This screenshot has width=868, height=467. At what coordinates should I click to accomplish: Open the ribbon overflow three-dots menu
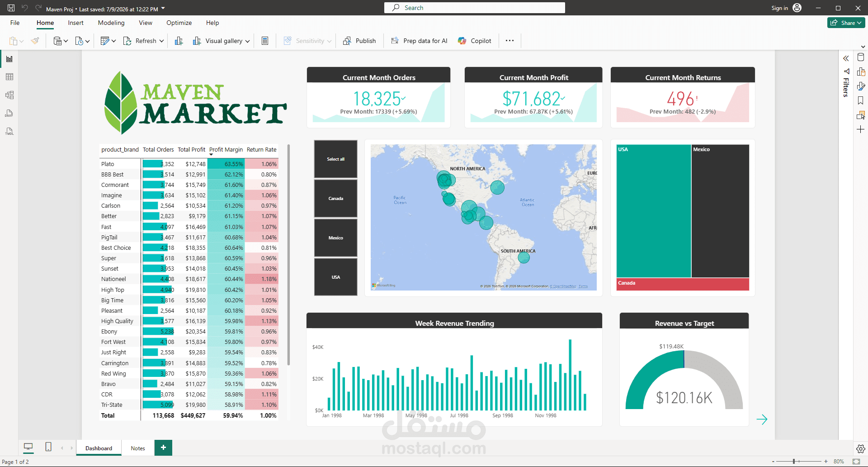pyautogui.click(x=509, y=40)
